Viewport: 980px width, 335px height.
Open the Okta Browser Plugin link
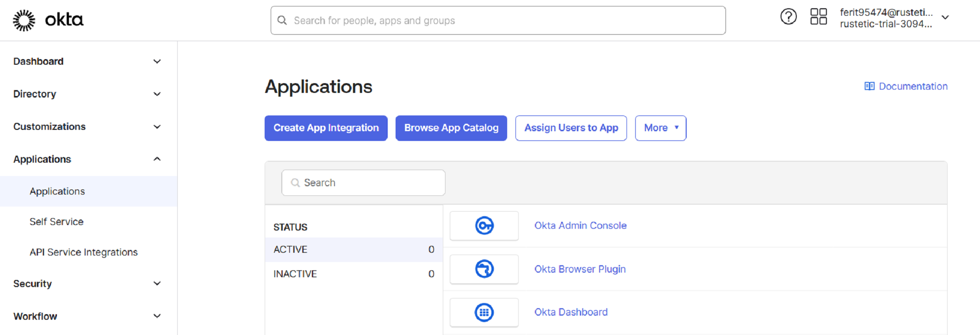pyautogui.click(x=580, y=269)
